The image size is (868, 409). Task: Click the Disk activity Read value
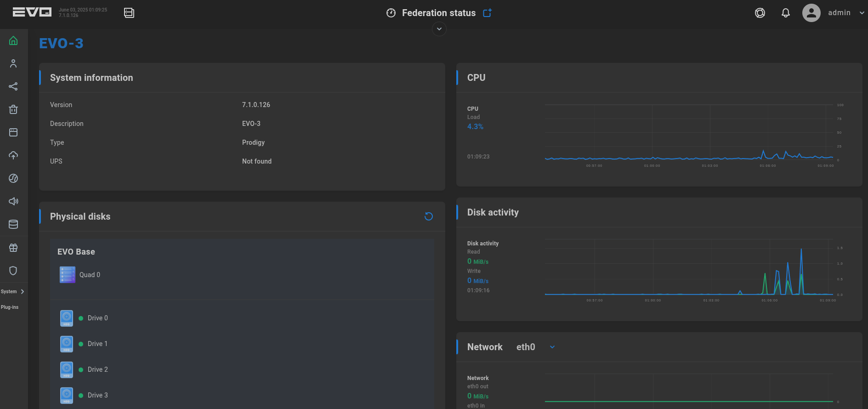(x=478, y=261)
